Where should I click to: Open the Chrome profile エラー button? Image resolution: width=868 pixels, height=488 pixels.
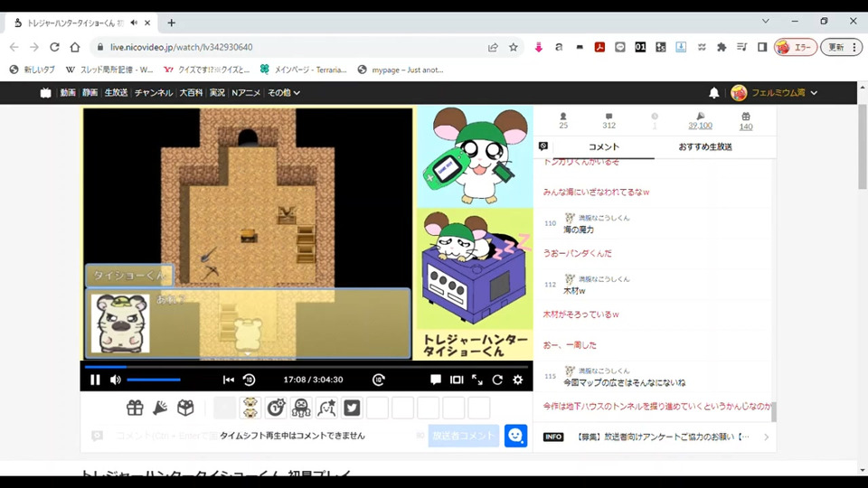coord(796,47)
